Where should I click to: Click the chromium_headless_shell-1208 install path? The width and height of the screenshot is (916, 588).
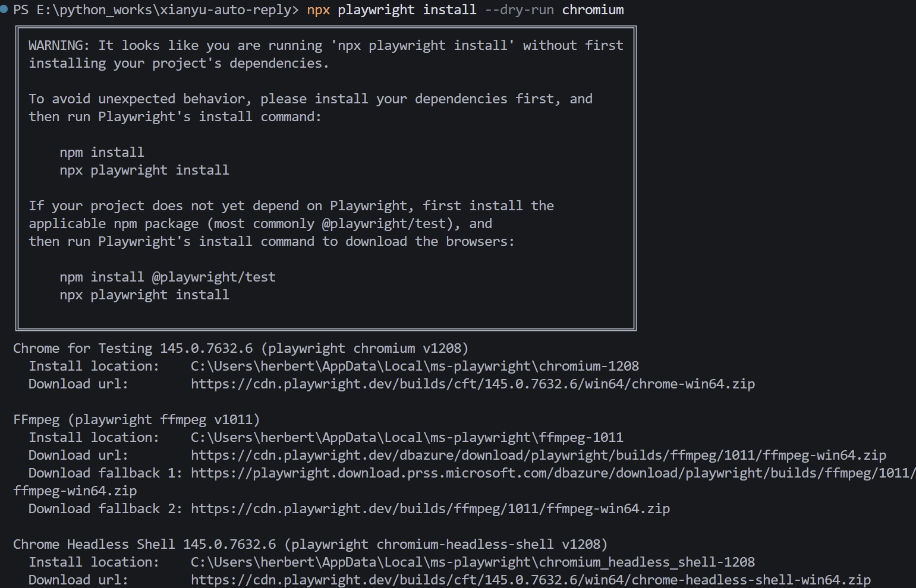pyautogui.click(x=473, y=562)
